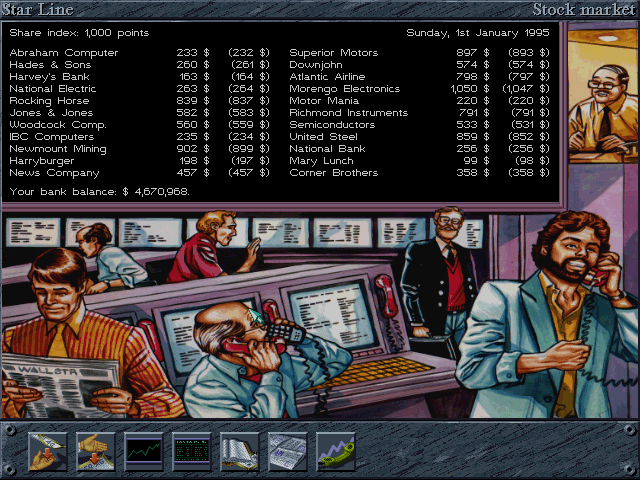640x480 pixels.
Task: Click the date Sunday, 1st January 1995
Action: 478,33
